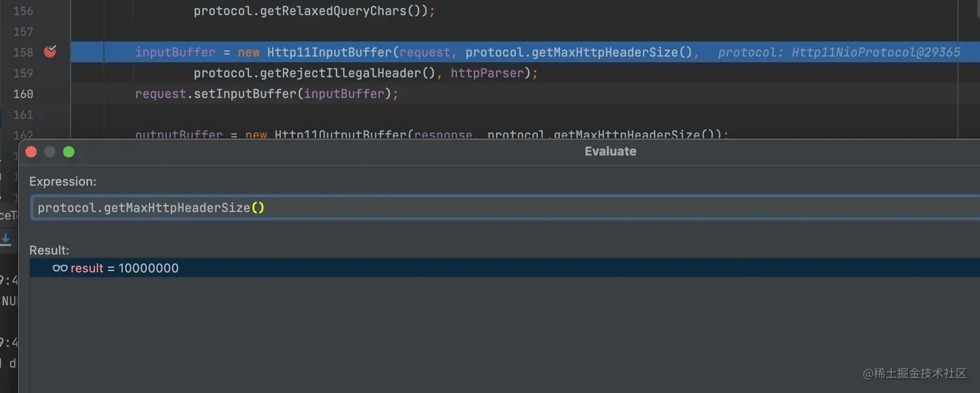Click 'Http11InputBuffer' in line 158
Image resolution: width=980 pixels, height=393 pixels.
point(330,53)
